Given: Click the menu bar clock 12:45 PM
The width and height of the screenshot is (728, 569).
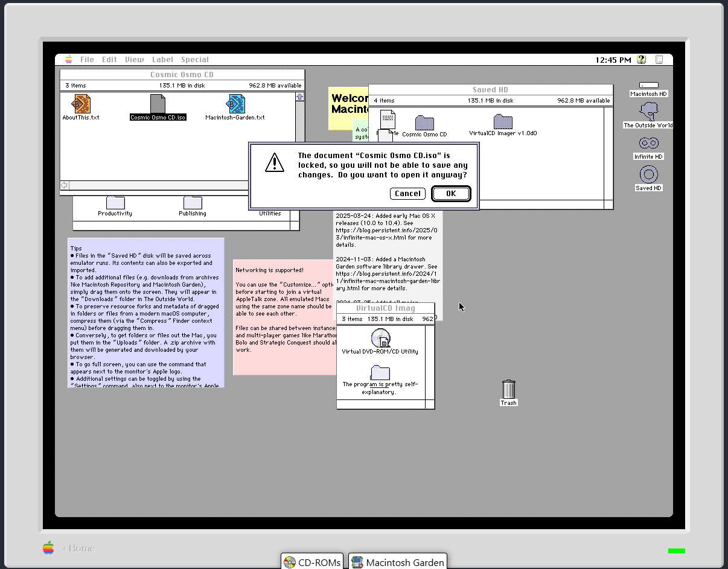Looking at the screenshot, I should pos(613,60).
